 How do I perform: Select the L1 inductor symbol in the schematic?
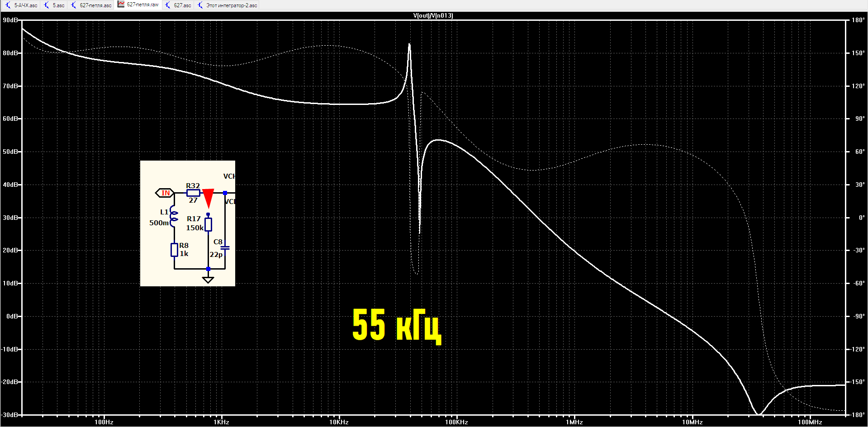tap(173, 216)
